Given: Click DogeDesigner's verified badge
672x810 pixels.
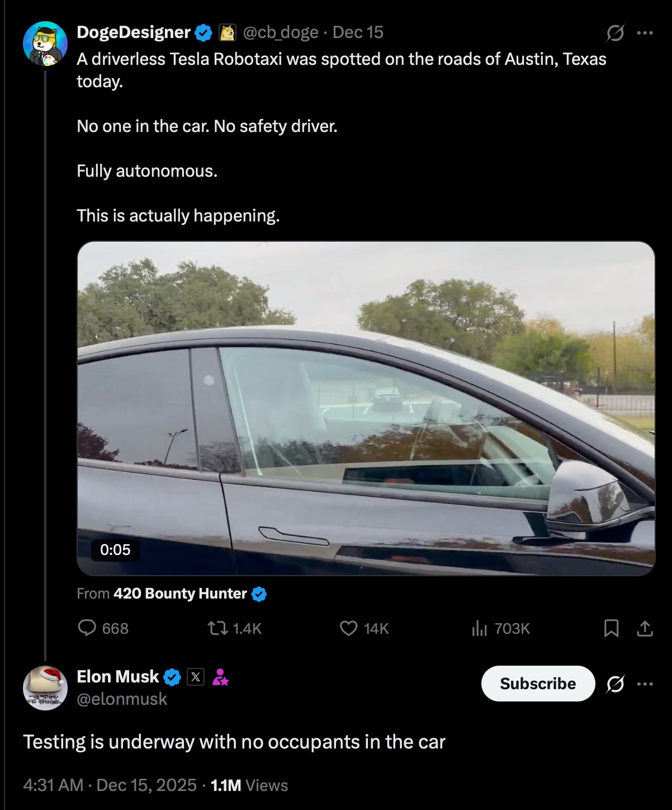Looking at the screenshot, I should pyautogui.click(x=202, y=32).
